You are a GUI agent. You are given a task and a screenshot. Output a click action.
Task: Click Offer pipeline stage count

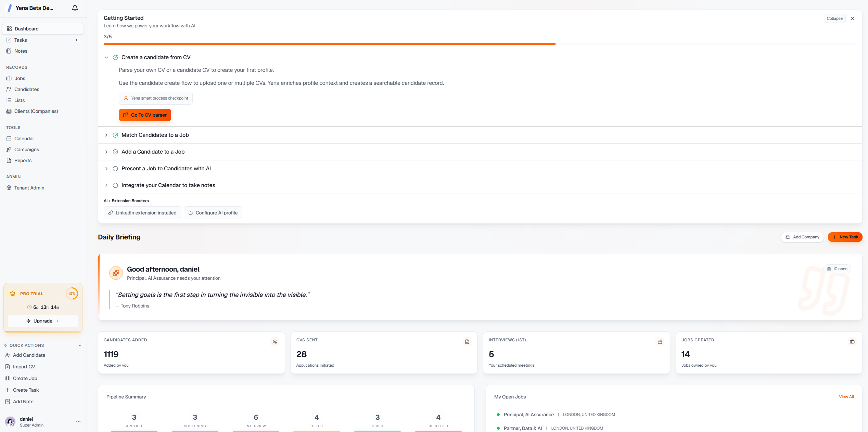(317, 417)
